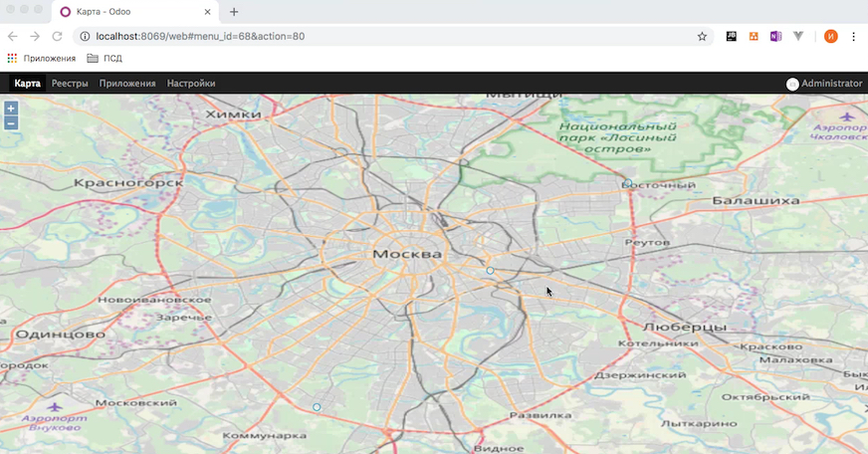Click the Новоивановское label on the map
The width and height of the screenshot is (868, 454).
tap(154, 300)
